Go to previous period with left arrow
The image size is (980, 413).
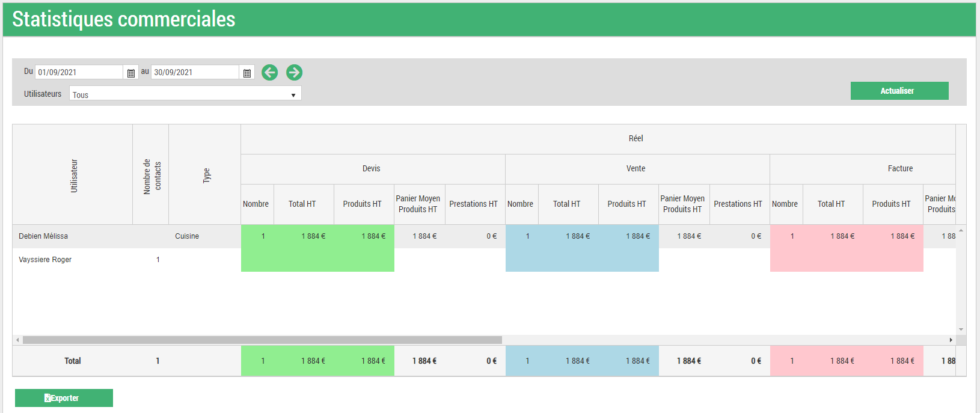270,73
